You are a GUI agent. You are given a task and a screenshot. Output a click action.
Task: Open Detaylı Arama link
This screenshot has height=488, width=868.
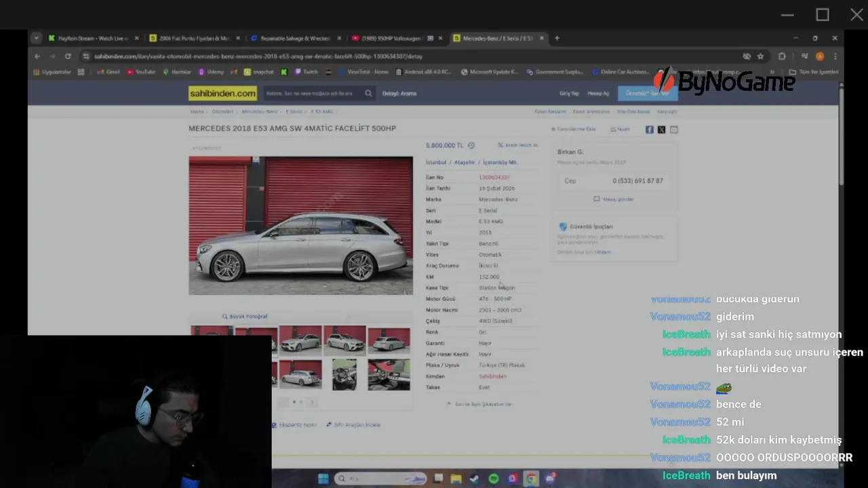coord(399,94)
